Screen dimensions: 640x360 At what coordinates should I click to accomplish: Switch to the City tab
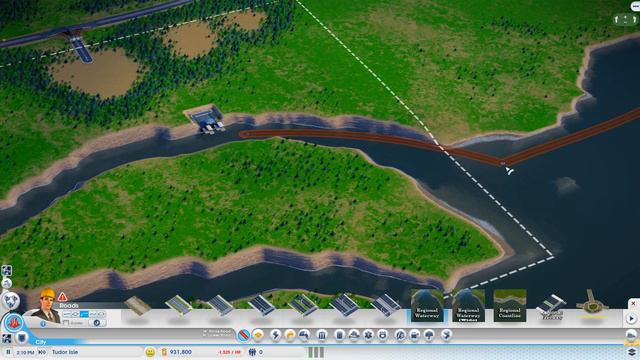[40, 342]
